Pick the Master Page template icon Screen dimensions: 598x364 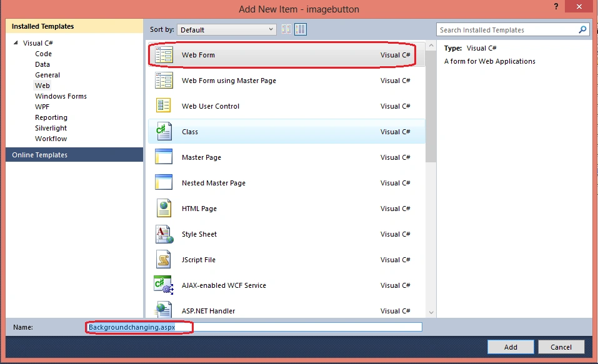click(164, 157)
